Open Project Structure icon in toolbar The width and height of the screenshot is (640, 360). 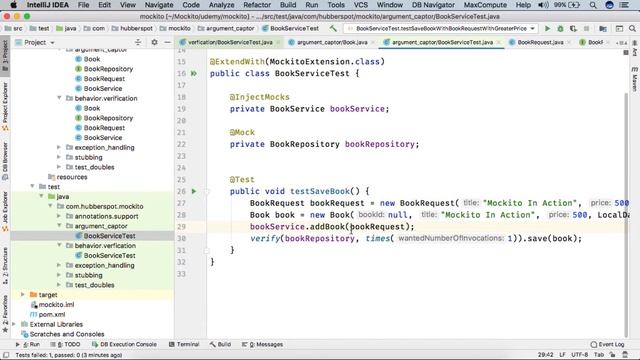pyautogui.click(x=603, y=28)
